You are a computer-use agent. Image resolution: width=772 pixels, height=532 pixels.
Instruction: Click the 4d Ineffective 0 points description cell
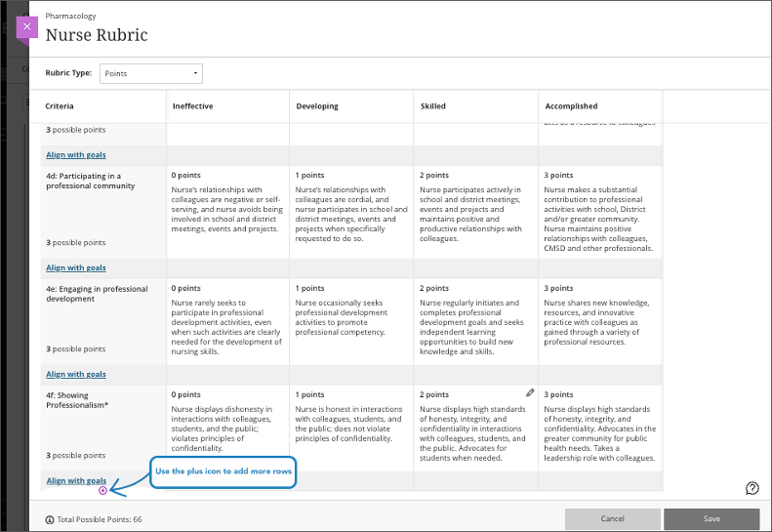227,210
